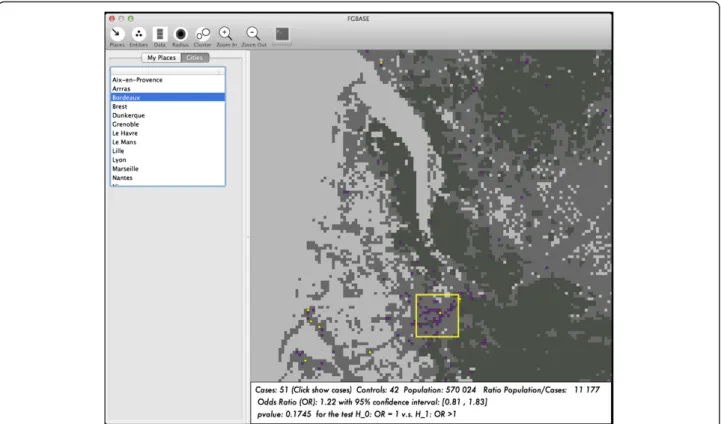Select the Radius tool
This screenshot has width=721, height=424.
pyautogui.click(x=180, y=37)
